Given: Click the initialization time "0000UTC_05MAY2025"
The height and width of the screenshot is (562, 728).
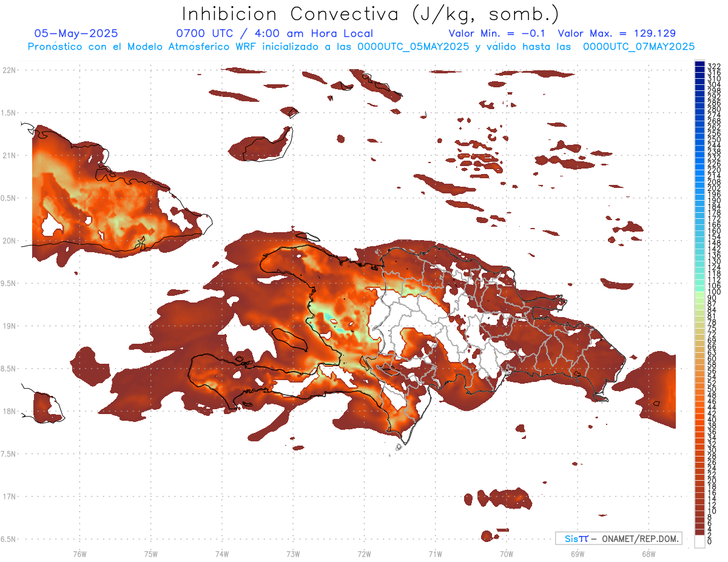Looking at the screenshot, I should click(413, 46).
